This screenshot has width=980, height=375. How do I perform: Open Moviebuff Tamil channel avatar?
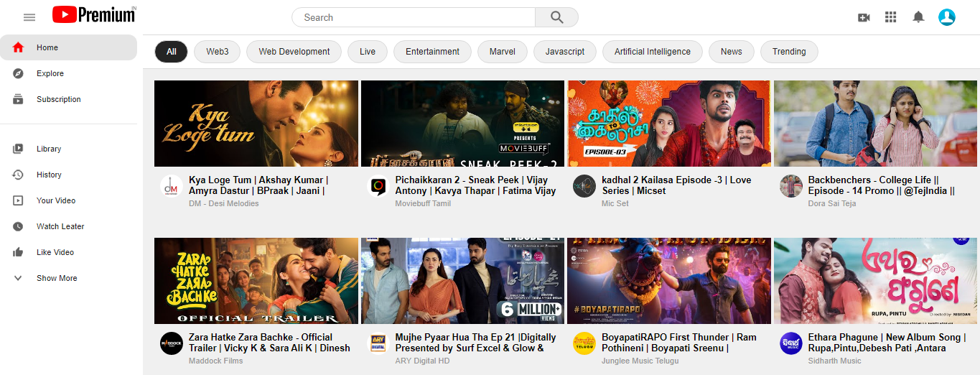pos(378,186)
